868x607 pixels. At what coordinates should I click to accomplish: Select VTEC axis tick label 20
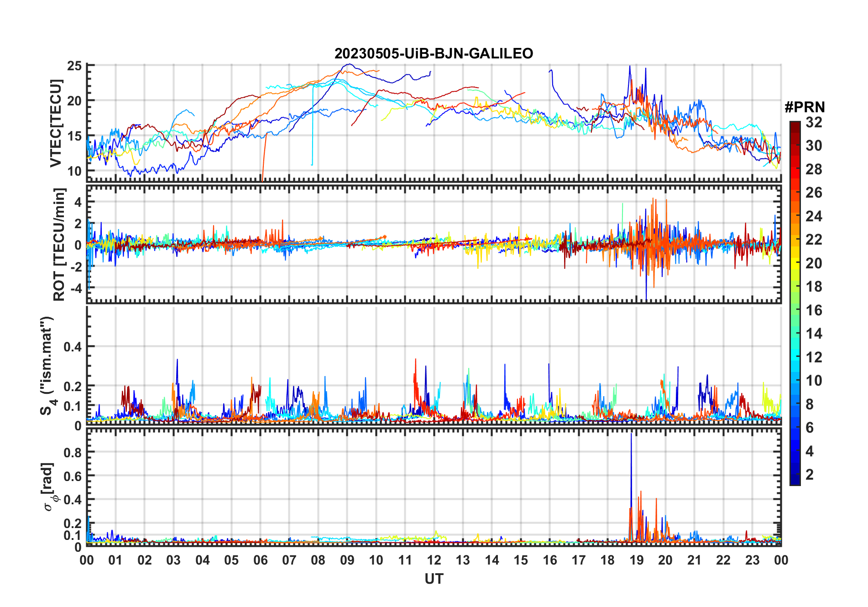(x=74, y=101)
